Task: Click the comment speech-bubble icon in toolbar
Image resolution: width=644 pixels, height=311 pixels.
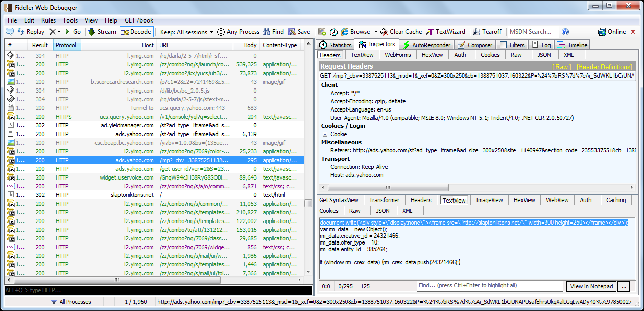Action: (x=10, y=32)
